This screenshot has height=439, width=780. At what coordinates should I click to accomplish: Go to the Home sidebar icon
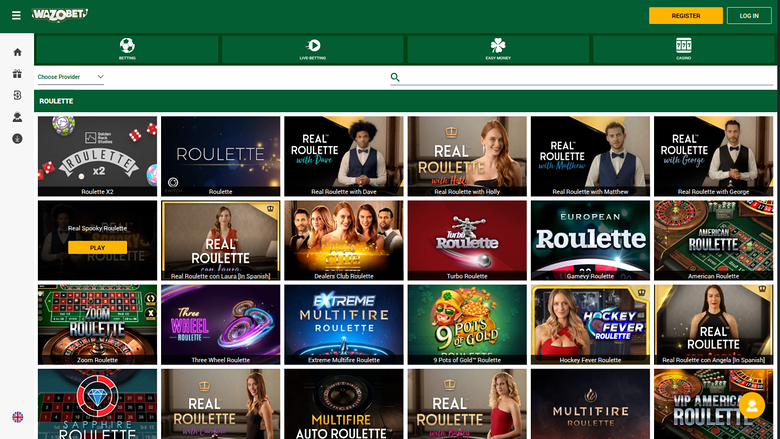(x=17, y=52)
